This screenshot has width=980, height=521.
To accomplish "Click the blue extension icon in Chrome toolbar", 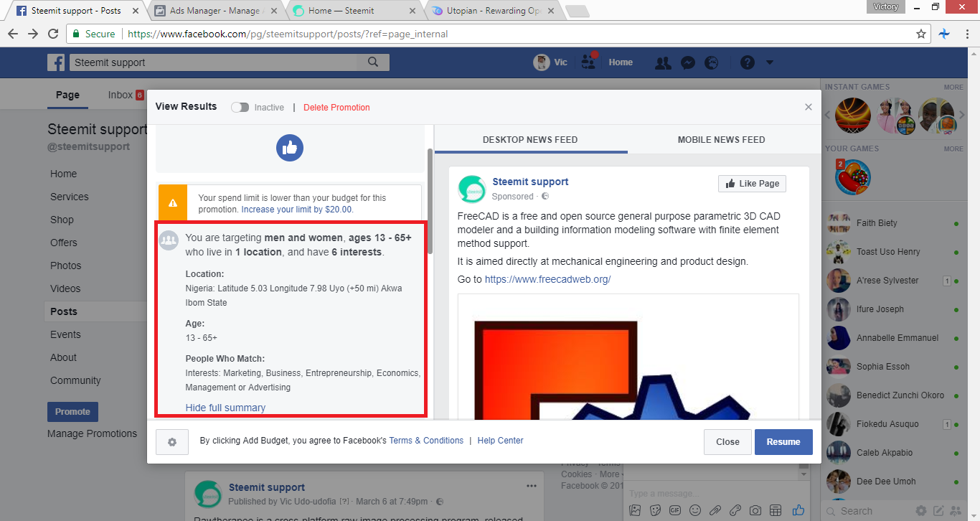I will click(x=944, y=34).
